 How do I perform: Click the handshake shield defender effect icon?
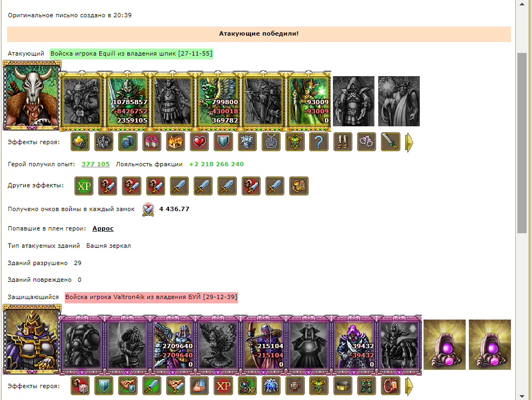[128, 386]
